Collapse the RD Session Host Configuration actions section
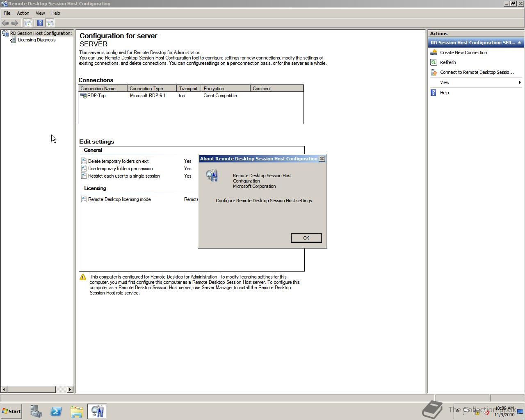 [x=520, y=43]
